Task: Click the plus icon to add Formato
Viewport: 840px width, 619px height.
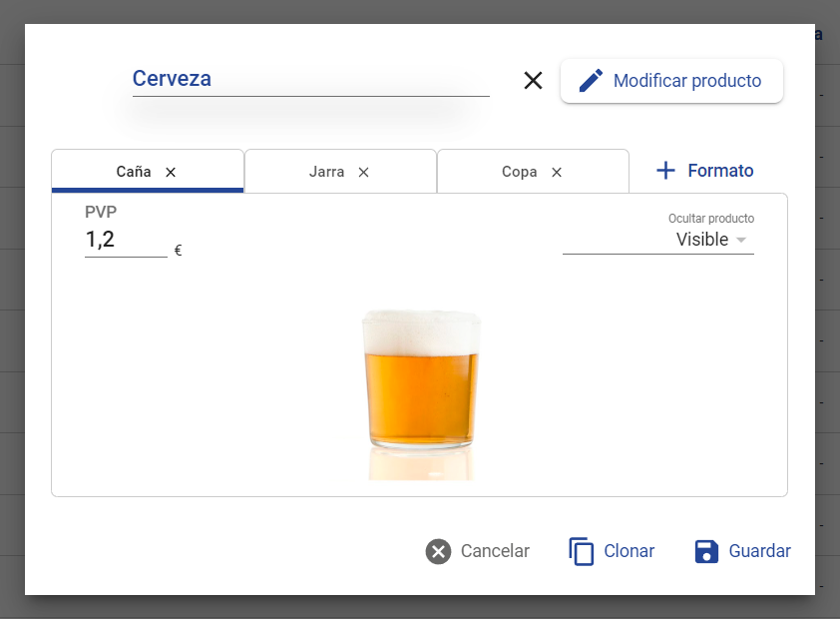Action: (x=665, y=171)
